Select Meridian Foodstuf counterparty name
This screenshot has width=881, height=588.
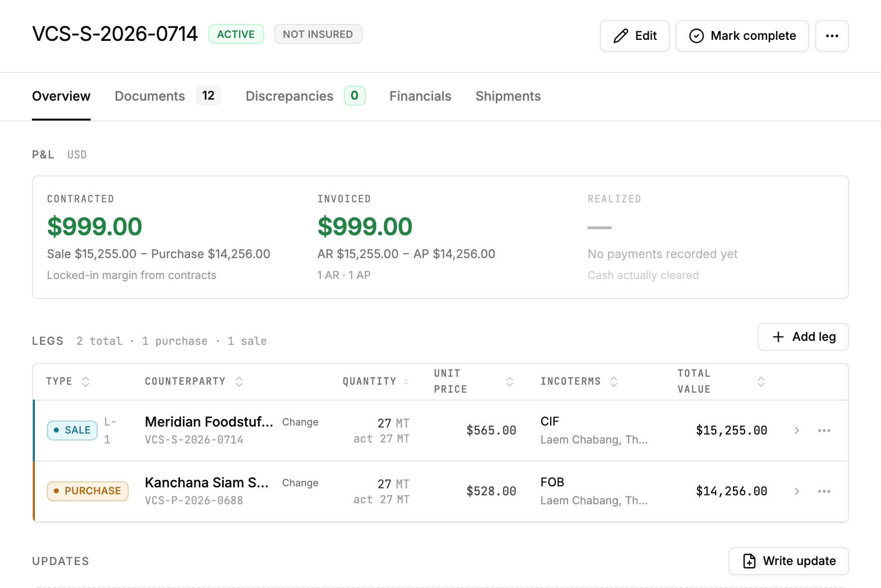click(209, 422)
